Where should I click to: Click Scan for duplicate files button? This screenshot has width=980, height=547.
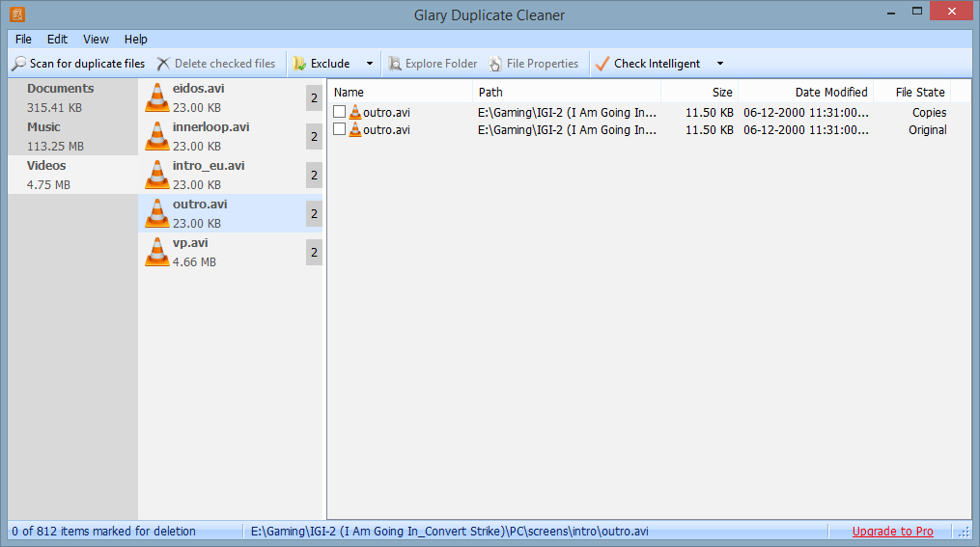(79, 64)
